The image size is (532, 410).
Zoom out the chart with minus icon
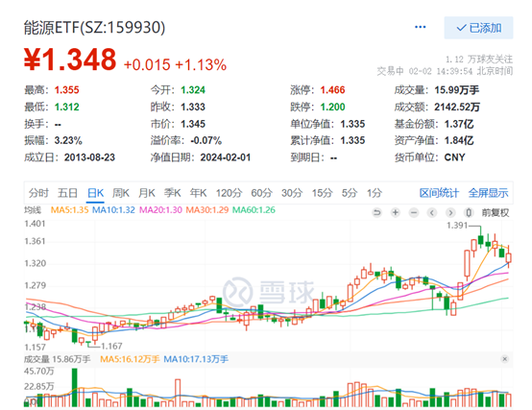point(414,212)
